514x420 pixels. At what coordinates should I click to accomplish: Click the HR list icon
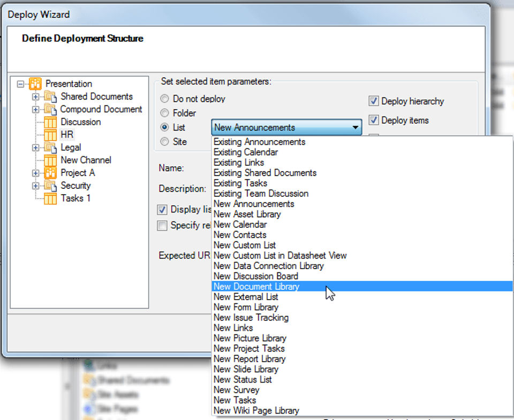(x=50, y=135)
